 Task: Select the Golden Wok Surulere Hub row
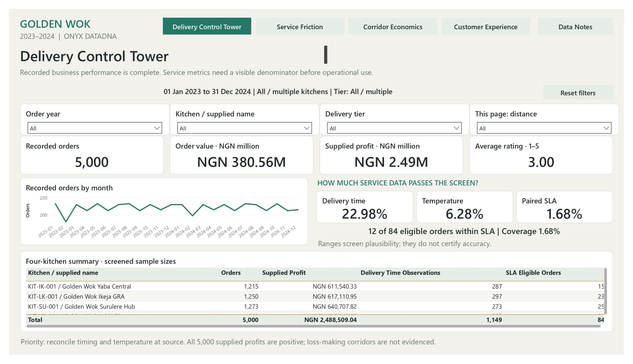pos(315,306)
